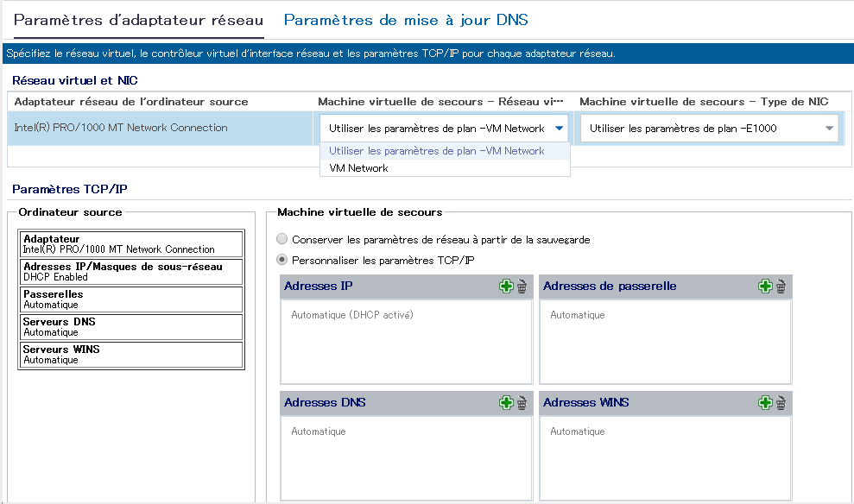Image resolution: width=854 pixels, height=504 pixels.
Task: Add a new IP address entry
Action: click(x=507, y=286)
